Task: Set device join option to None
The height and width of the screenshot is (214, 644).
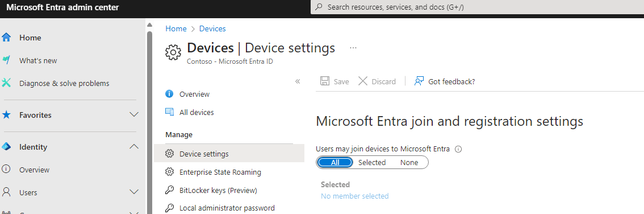Action: tap(409, 163)
